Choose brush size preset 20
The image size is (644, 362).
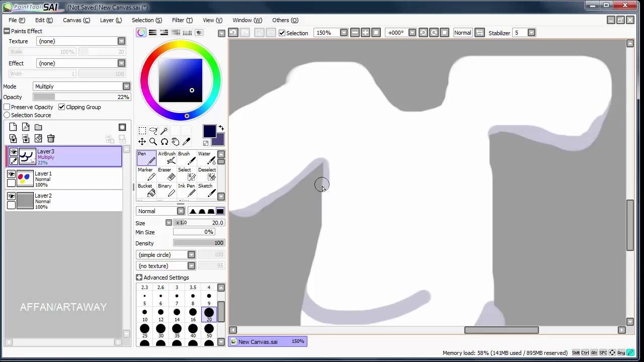209,315
